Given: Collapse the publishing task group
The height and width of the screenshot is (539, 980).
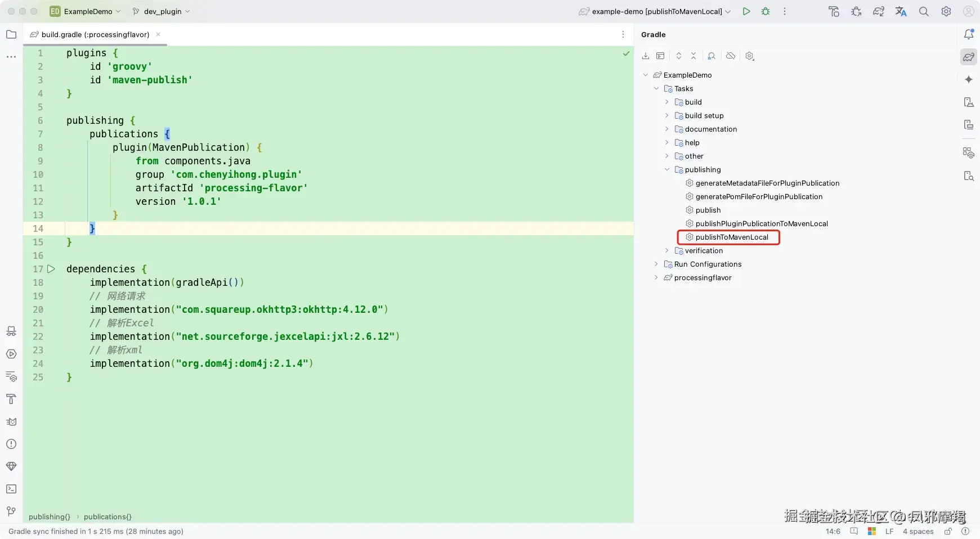Looking at the screenshot, I should tap(667, 169).
